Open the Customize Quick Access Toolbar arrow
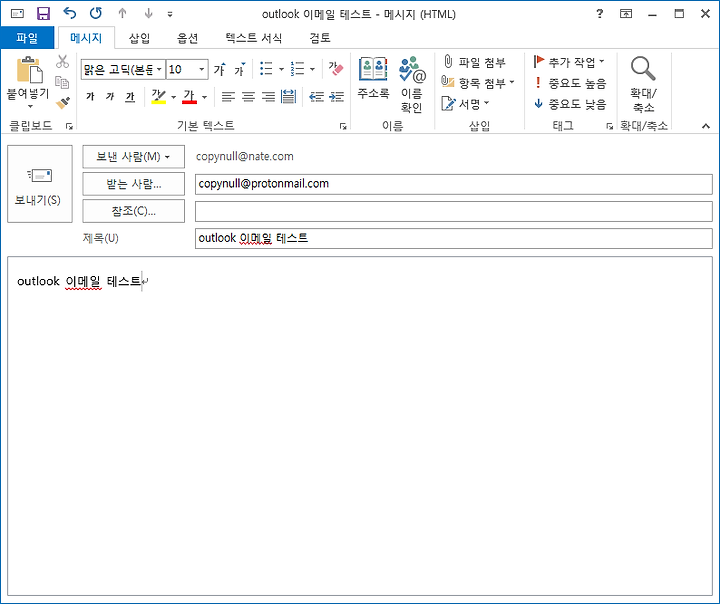Viewport: 720px width, 604px height. pos(170,14)
